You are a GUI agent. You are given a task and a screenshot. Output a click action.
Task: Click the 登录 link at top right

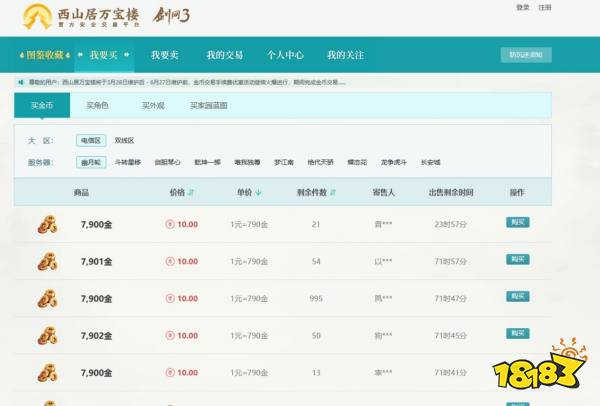click(x=522, y=7)
